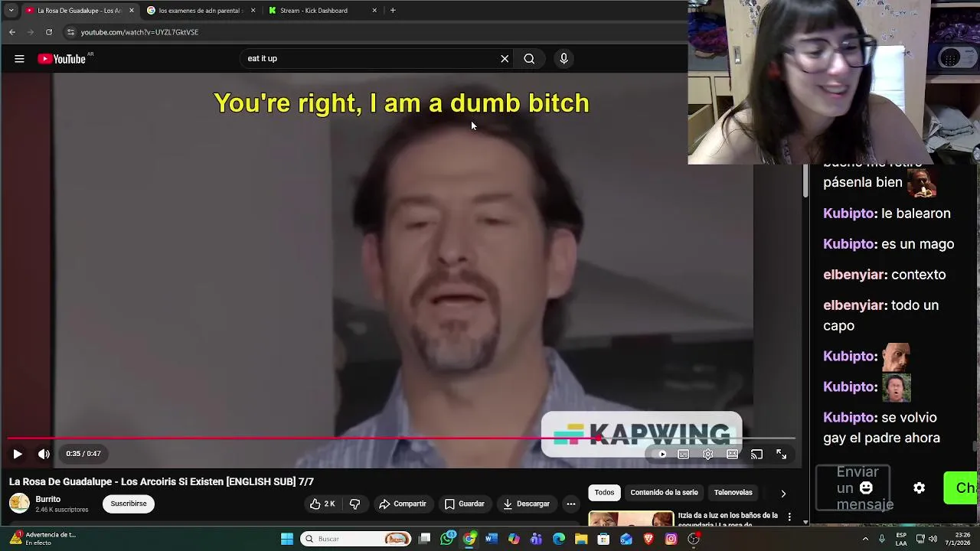
Task: Open options menu for 'Itzia da a luz' video
Action: (x=789, y=517)
